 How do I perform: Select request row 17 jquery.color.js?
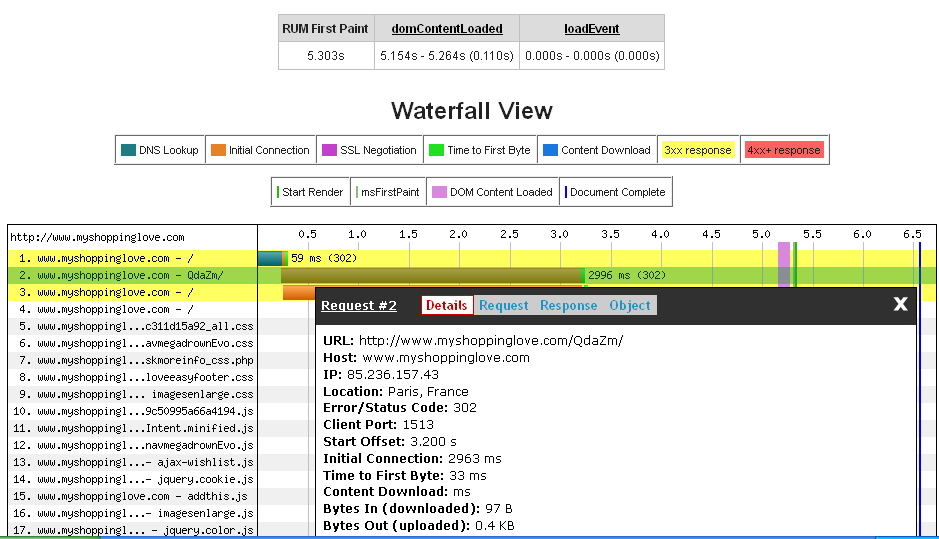coord(132,530)
